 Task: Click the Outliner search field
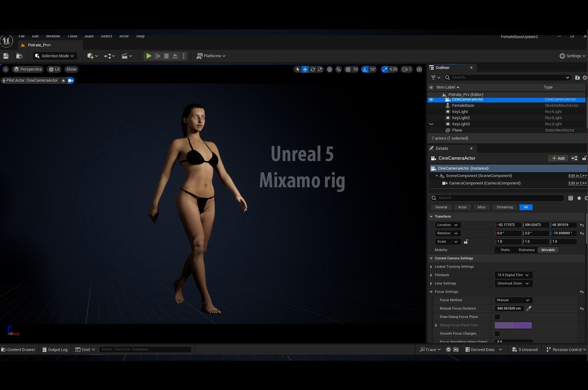[x=507, y=77]
